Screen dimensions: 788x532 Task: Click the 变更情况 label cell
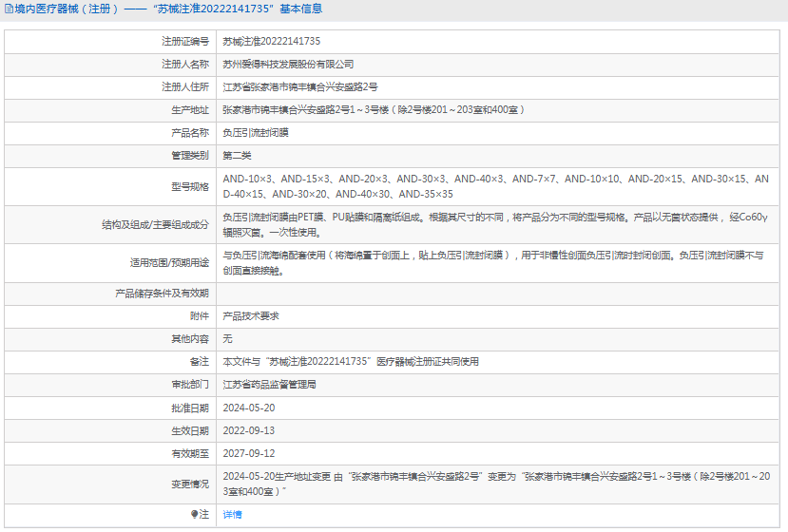pos(110,484)
